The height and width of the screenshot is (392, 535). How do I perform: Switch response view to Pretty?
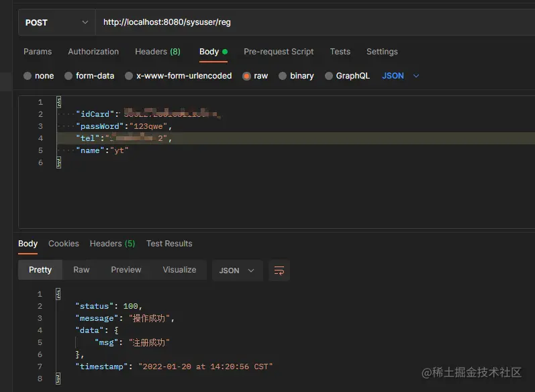(40, 270)
